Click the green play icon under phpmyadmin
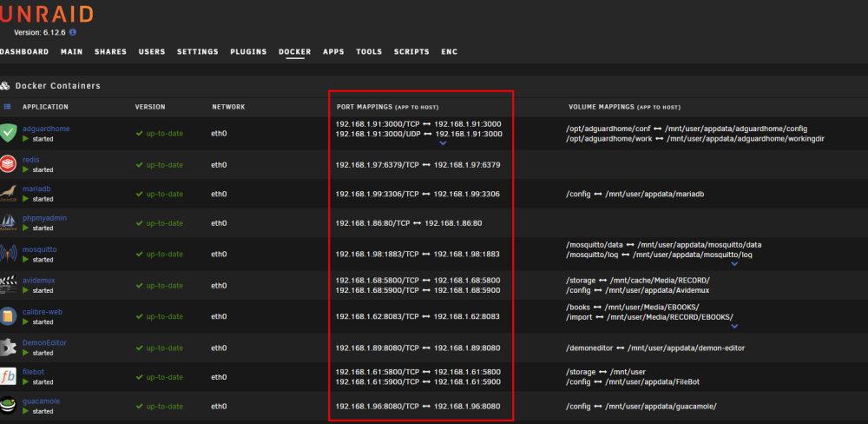868x424 pixels. [25, 228]
